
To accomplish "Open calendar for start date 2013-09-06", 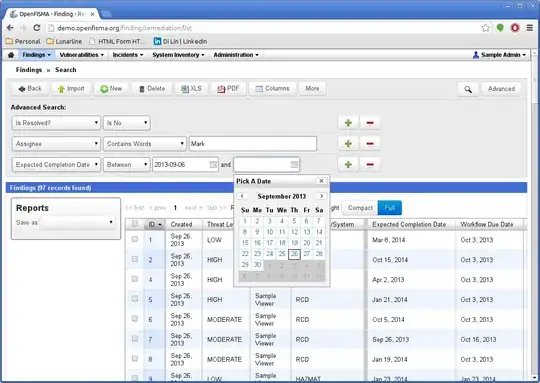I will [214, 165].
